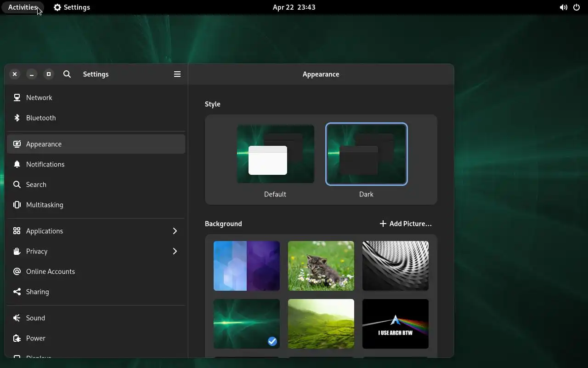Open the clock showing Apr 22 23:43
Viewport: 588px width, 368px height.
point(294,7)
